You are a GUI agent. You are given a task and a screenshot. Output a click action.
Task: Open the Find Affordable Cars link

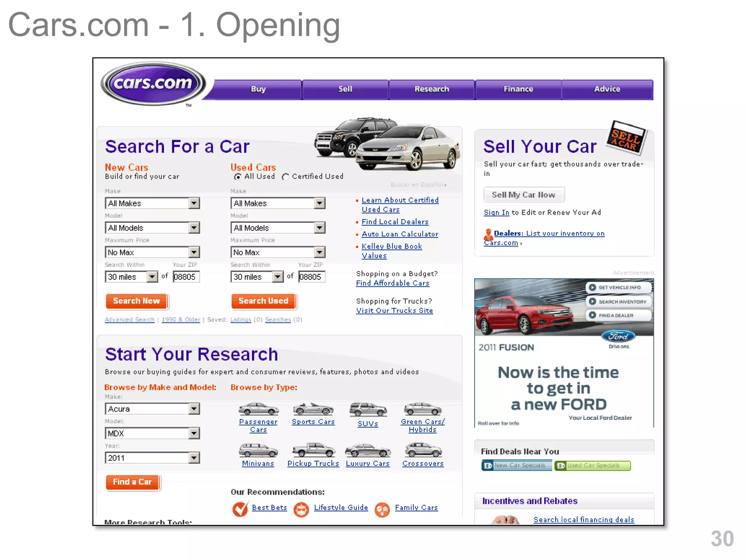392,283
